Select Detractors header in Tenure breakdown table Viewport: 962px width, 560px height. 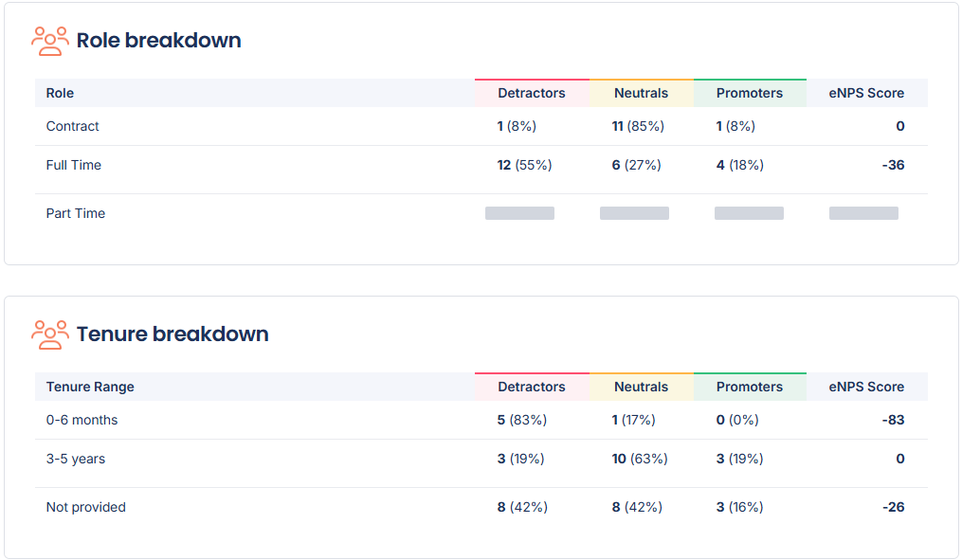click(x=532, y=387)
